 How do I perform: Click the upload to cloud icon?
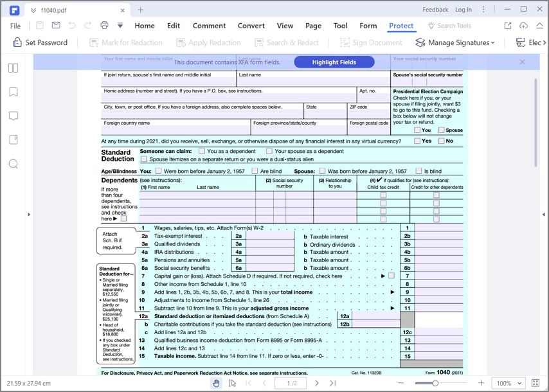[x=523, y=24]
